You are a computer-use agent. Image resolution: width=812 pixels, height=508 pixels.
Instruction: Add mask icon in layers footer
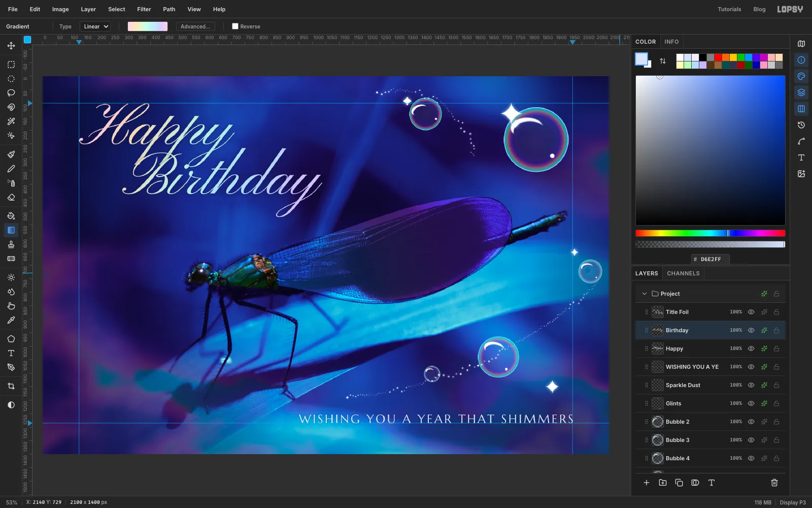pos(695,483)
